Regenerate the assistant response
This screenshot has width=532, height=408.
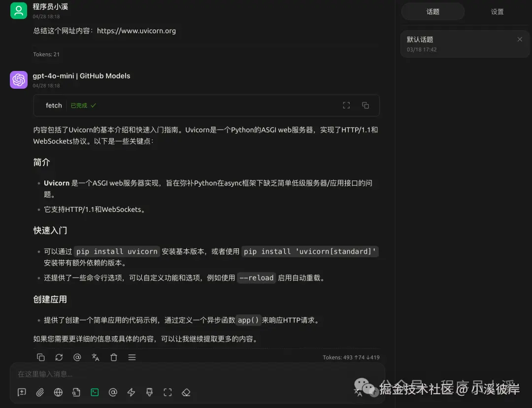click(x=59, y=357)
